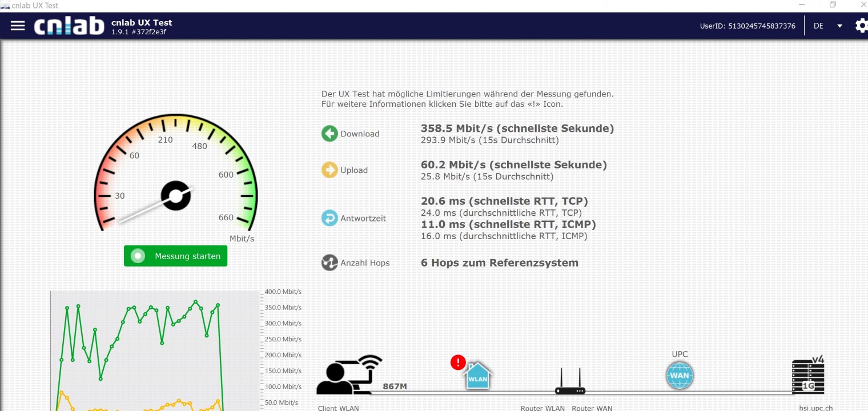The height and width of the screenshot is (411, 868).
Task: Click the green Download arrow icon
Action: (x=329, y=134)
